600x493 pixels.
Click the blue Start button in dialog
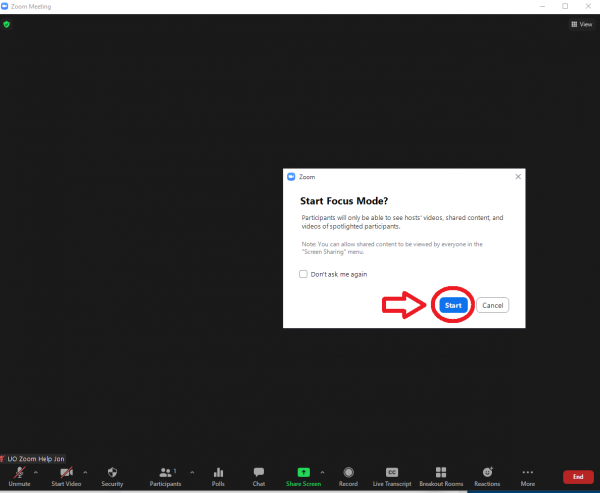point(453,305)
